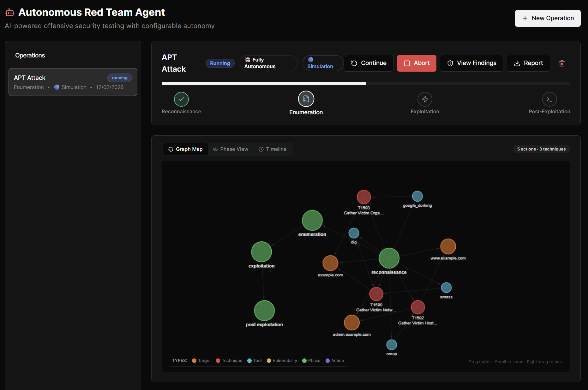Click the robot icon next to the app title
Image resolution: width=588 pixels, height=390 pixels.
9,12
